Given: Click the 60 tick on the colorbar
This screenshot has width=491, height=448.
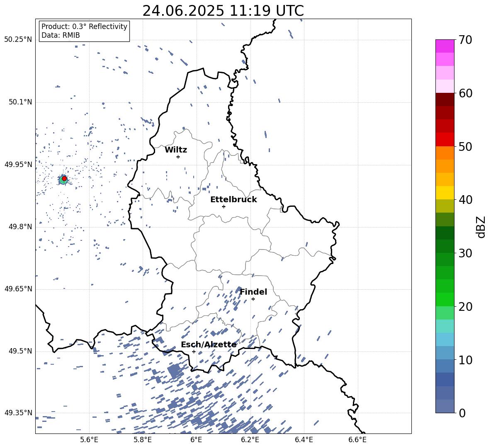Looking at the screenshot, I should point(465,93).
